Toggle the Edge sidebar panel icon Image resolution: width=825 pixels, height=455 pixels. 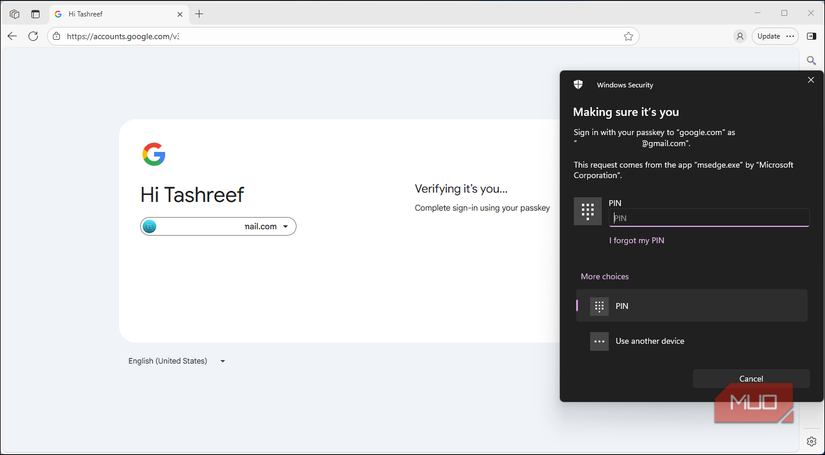pyautogui.click(x=811, y=36)
